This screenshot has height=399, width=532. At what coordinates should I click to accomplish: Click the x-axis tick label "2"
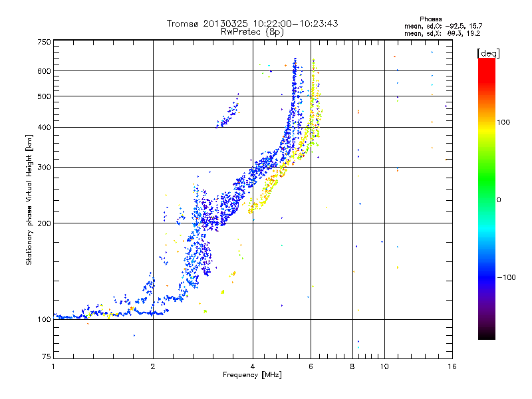point(153,366)
